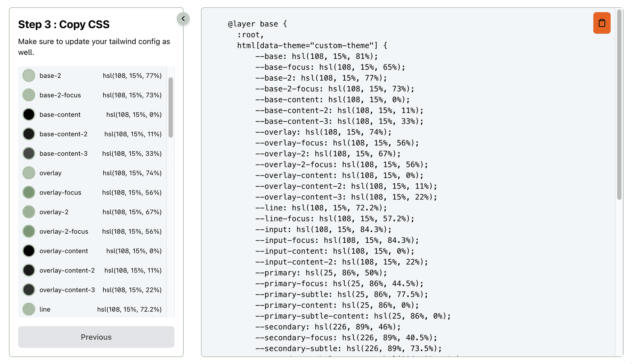This screenshot has height=364, width=632.
Task: Click the base-content-3 gray swatch
Action: (x=29, y=153)
